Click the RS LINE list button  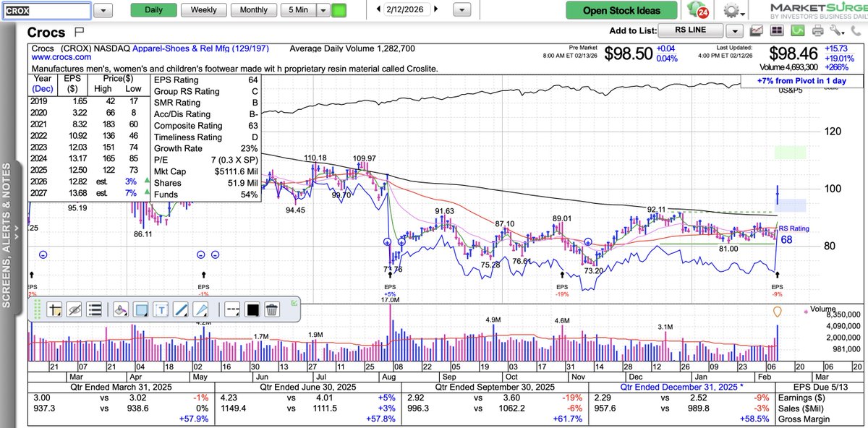coord(692,30)
